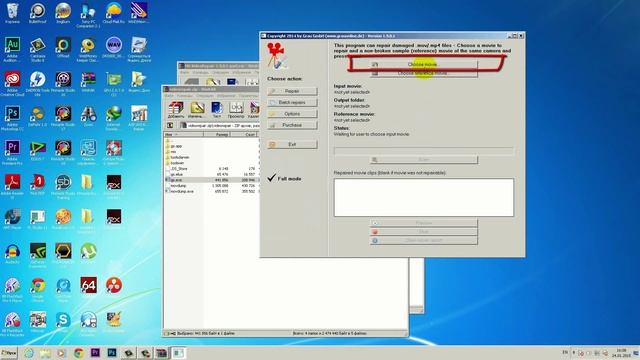Click the Choose reference movie button

[424, 73]
